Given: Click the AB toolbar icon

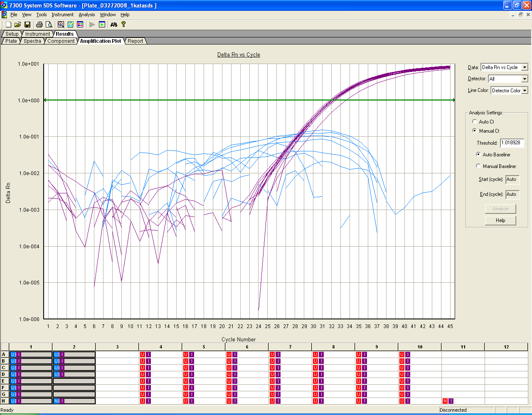Looking at the screenshot, I should (114, 25).
